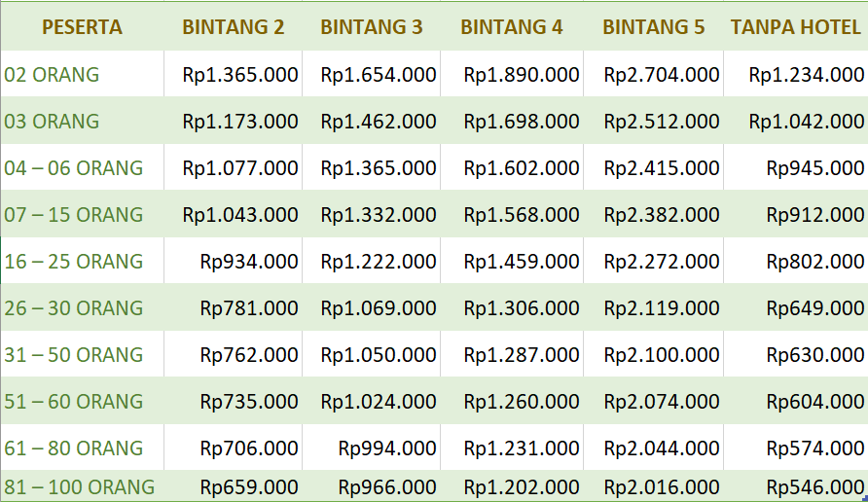Click the 02 ORANG row label
This screenshot has height=502, width=868.
[x=52, y=74]
